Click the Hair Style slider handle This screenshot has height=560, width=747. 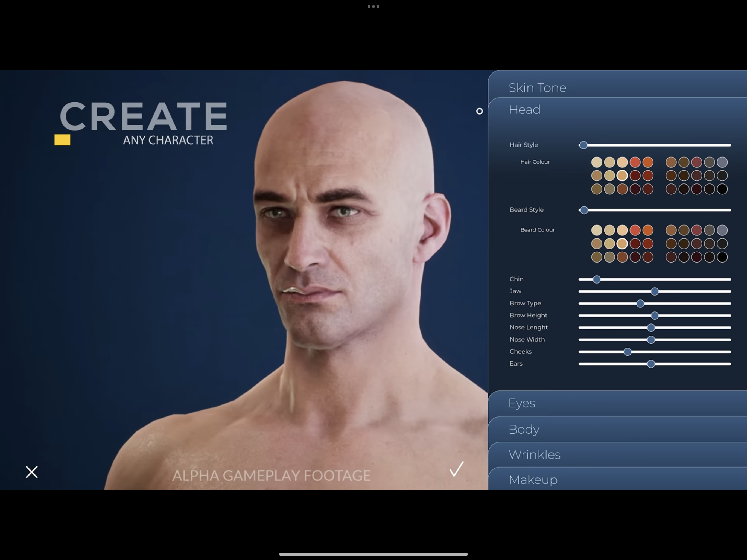click(x=583, y=145)
